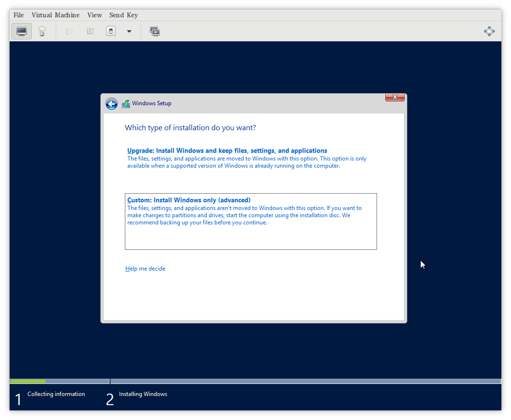The width and height of the screenshot is (511, 420).
Task: Enter fullscreen console with the dual-monitor icon
Action: [155, 31]
